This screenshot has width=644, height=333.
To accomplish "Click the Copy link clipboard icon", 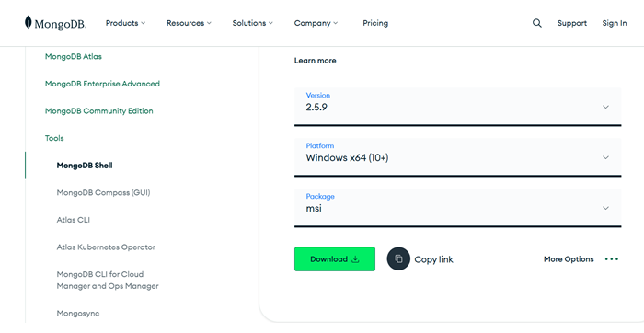I will 398,258.
